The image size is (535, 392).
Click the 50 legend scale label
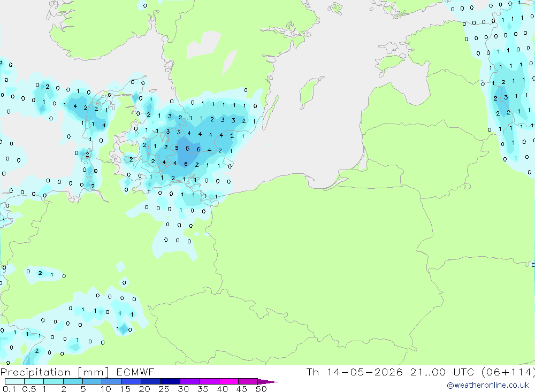[262, 389]
